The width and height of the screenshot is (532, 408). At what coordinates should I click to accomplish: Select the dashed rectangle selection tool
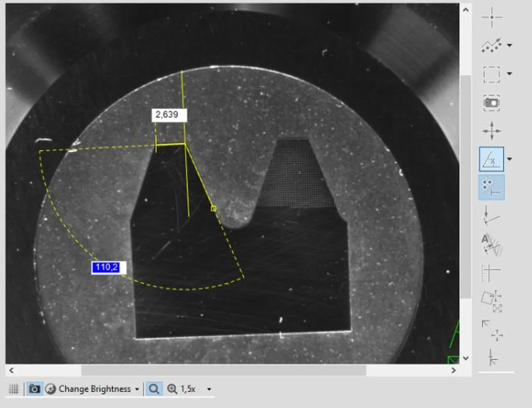[x=492, y=73]
